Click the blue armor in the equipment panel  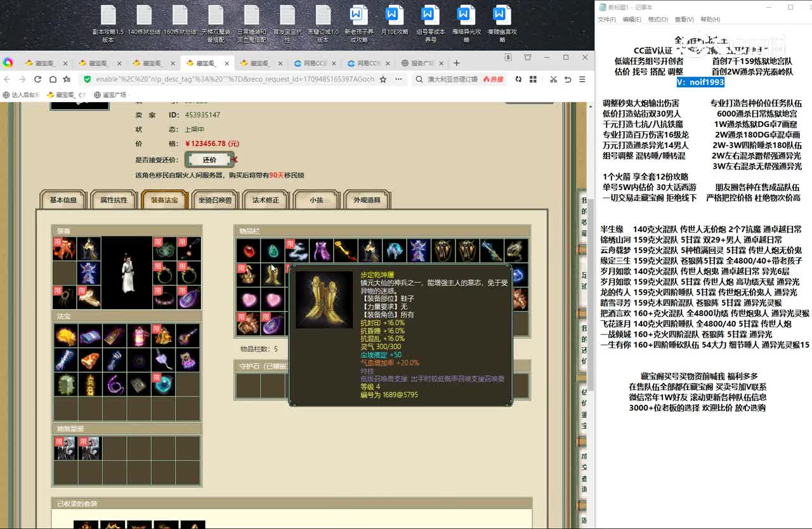(x=89, y=273)
